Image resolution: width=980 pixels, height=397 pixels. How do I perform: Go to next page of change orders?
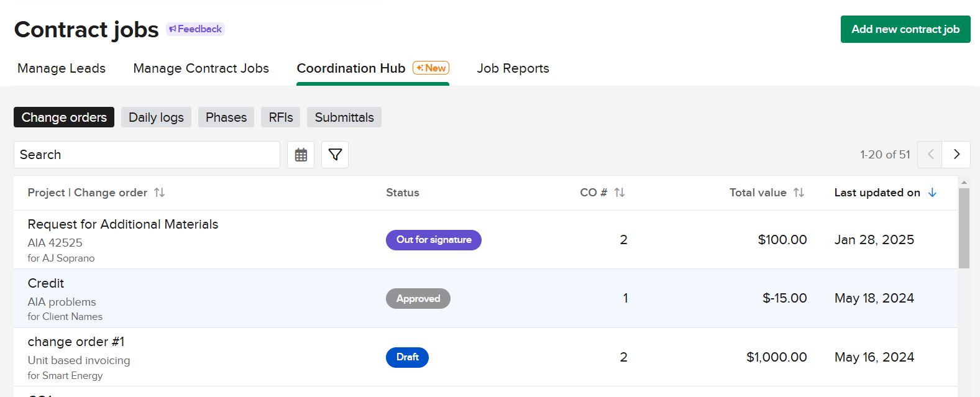click(x=956, y=155)
